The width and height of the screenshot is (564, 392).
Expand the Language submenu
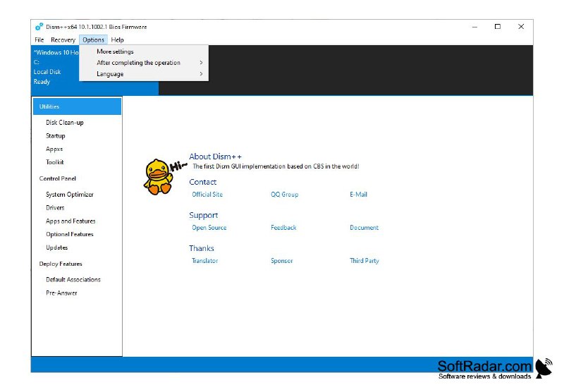[x=144, y=74]
